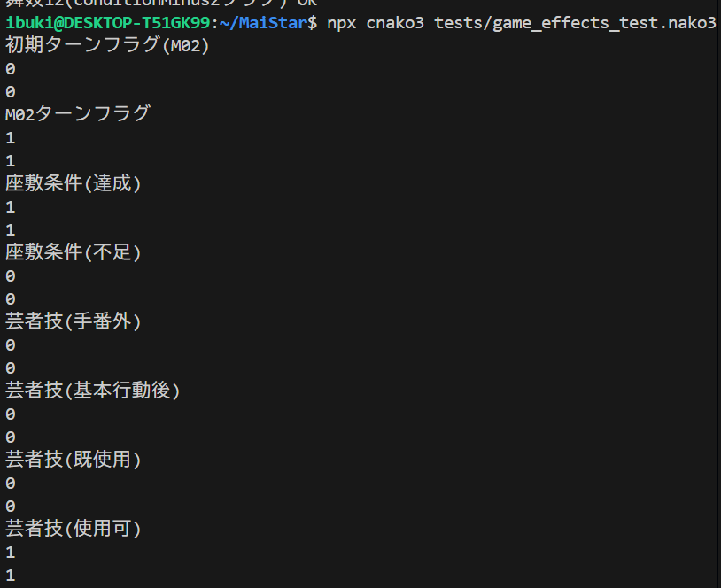721x588 pixels.
Task: Select the 芸者技(使用可) test label
Action: pyautogui.click(x=74, y=529)
